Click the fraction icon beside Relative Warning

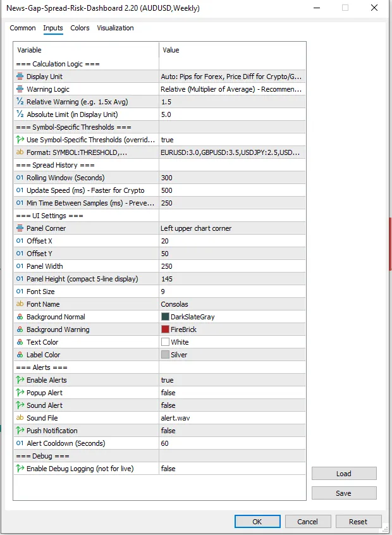coord(20,102)
